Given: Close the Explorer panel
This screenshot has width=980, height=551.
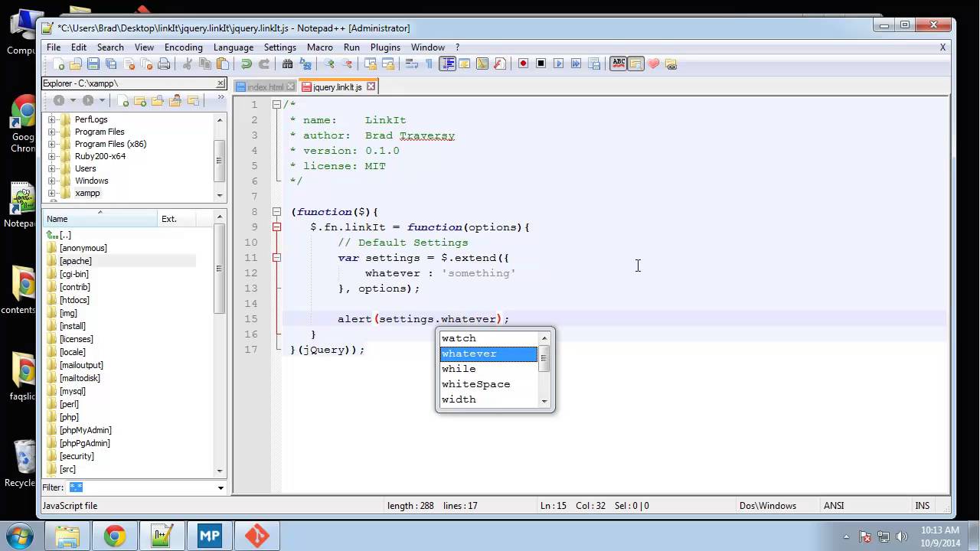Looking at the screenshot, I should coord(220,83).
